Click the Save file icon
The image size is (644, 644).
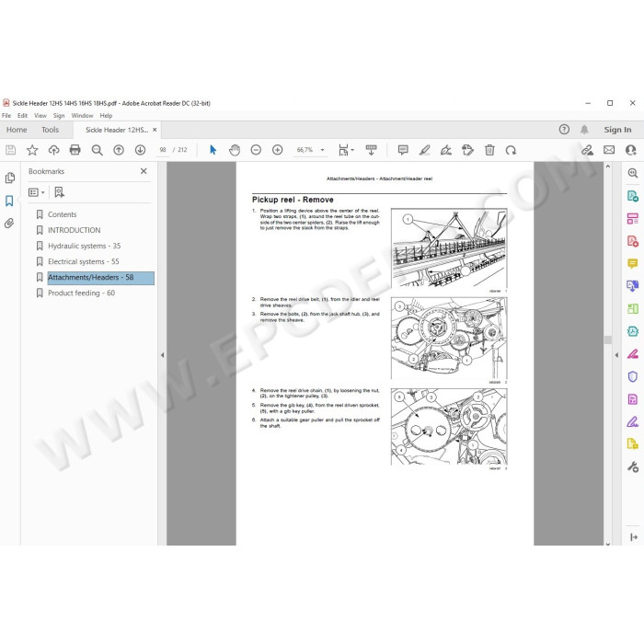coord(11,150)
